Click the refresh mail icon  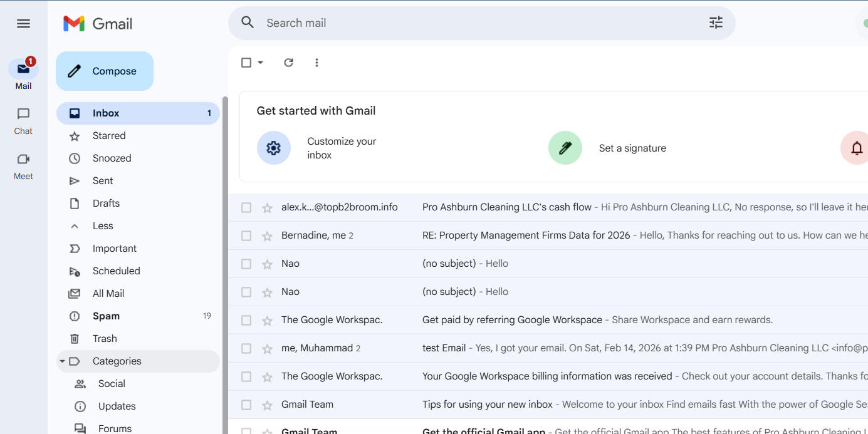[288, 63]
